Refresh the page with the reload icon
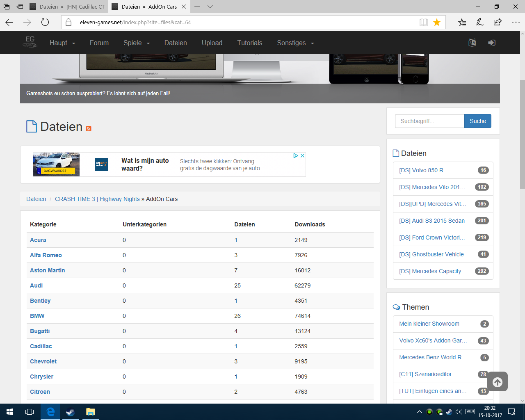This screenshot has height=420, width=525. point(45,22)
